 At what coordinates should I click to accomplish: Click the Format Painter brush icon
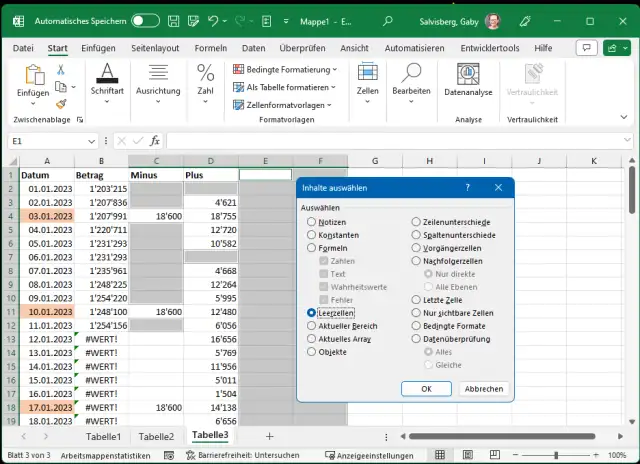[x=60, y=102]
